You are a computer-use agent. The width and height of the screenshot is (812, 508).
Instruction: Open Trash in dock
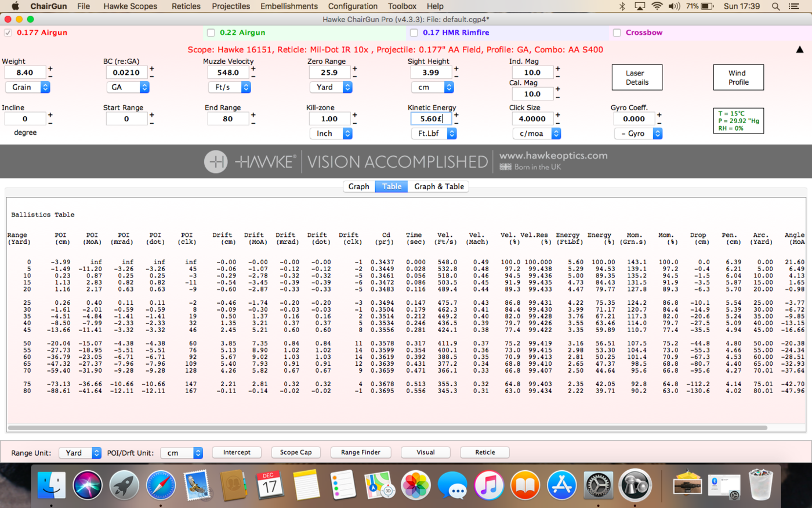[760, 485]
